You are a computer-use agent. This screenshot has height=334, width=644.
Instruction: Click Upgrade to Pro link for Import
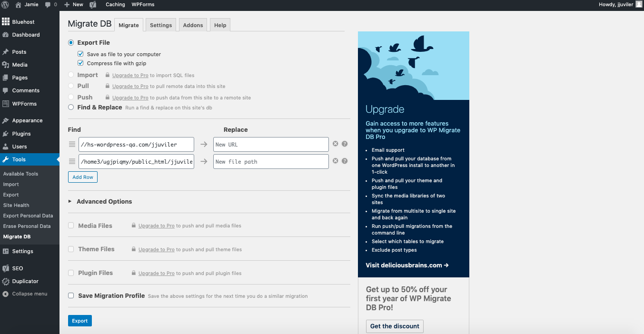[130, 75]
